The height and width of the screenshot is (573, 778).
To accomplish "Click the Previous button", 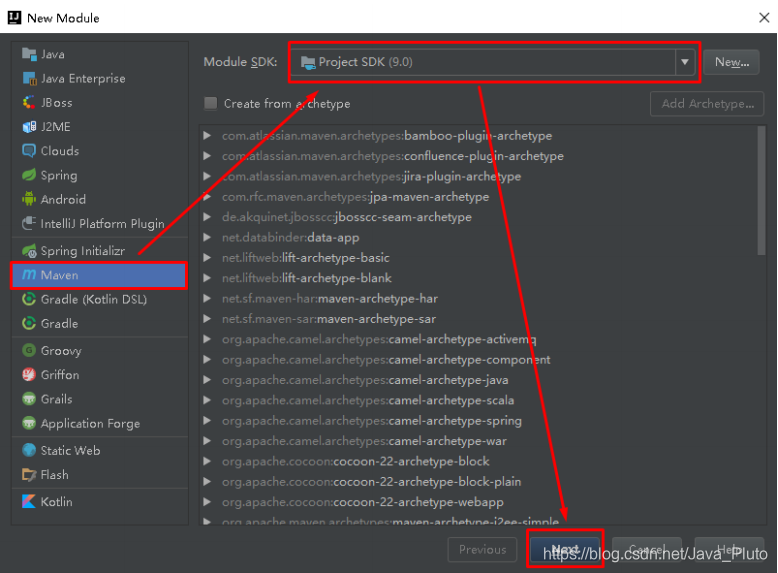I will click(x=482, y=549).
